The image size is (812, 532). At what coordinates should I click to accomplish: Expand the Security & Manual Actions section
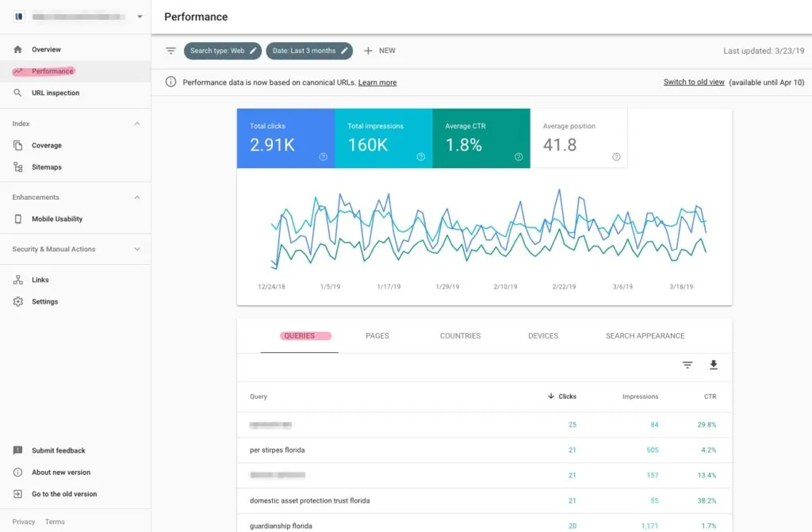click(75, 249)
